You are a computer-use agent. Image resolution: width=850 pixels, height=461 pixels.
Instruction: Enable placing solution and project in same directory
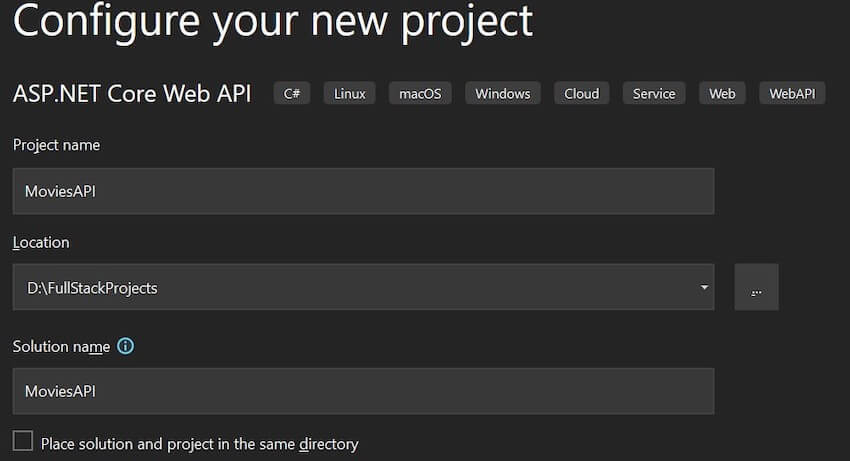coord(23,441)
